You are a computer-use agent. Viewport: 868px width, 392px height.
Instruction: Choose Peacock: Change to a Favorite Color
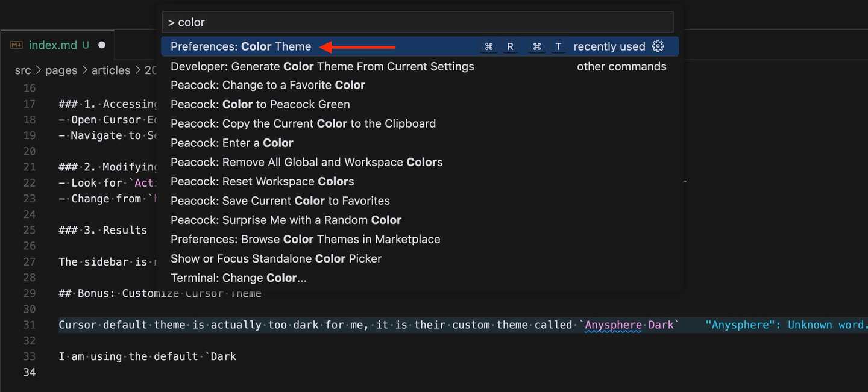point(420,85)
